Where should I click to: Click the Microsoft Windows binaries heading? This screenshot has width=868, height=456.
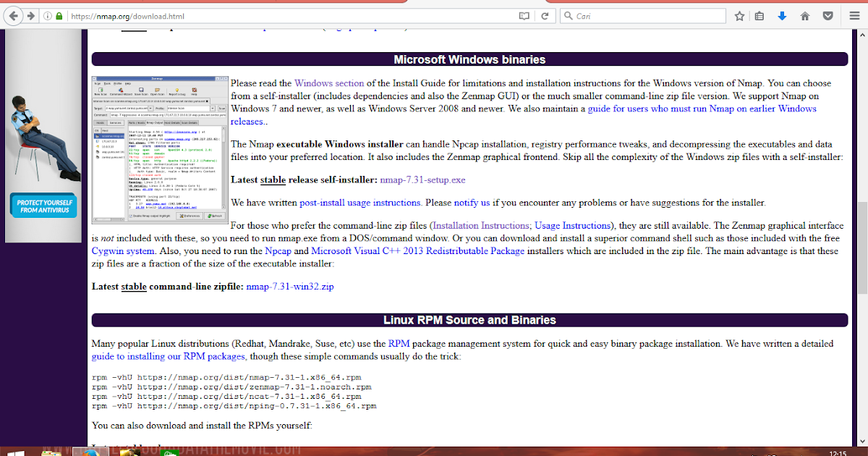click(469, 59)
